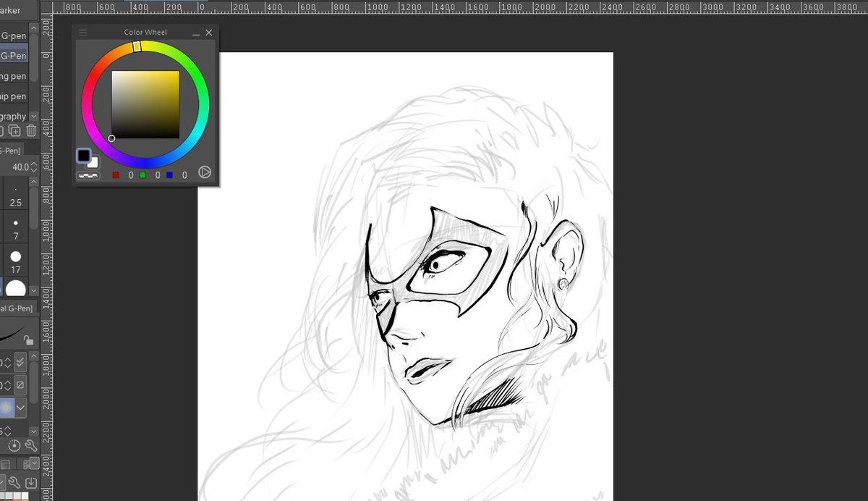Minimize the Color Wheel panel

[x=195, y=33]
